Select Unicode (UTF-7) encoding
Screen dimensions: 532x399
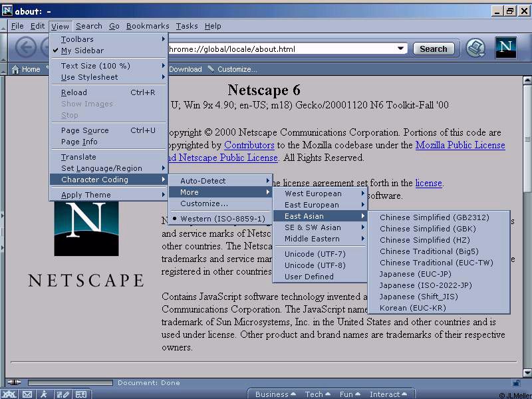tap(320, 254)
